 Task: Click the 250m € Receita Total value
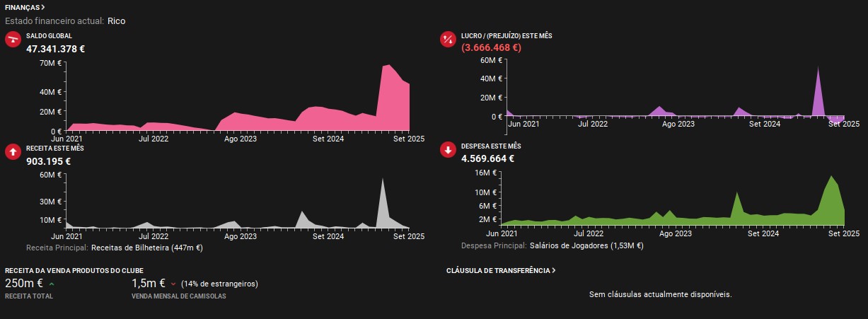[x=25, y=284]
